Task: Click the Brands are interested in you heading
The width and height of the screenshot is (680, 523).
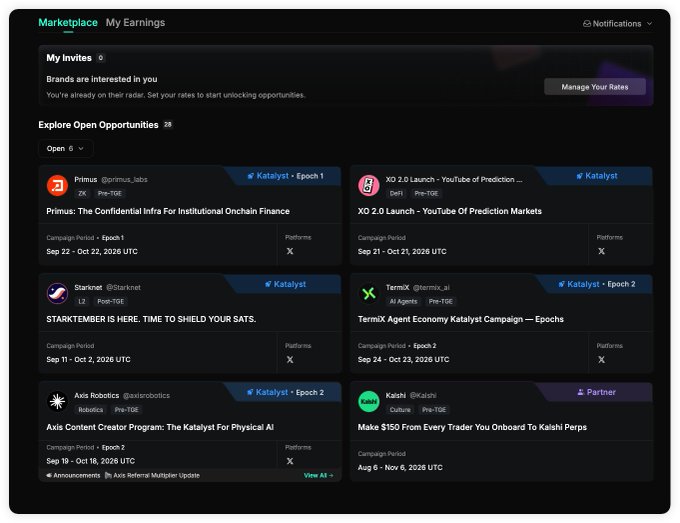Action: [x=102, y=79]
